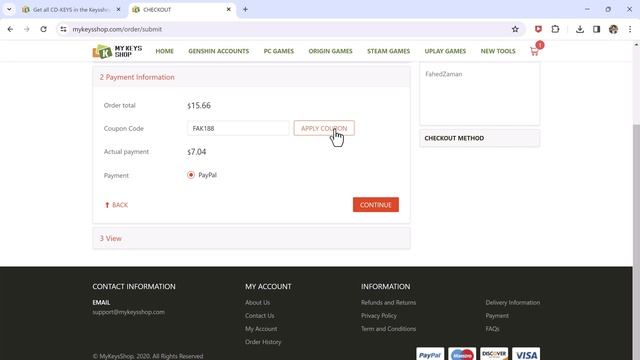Open a new browser tab

tap(245, 9)
